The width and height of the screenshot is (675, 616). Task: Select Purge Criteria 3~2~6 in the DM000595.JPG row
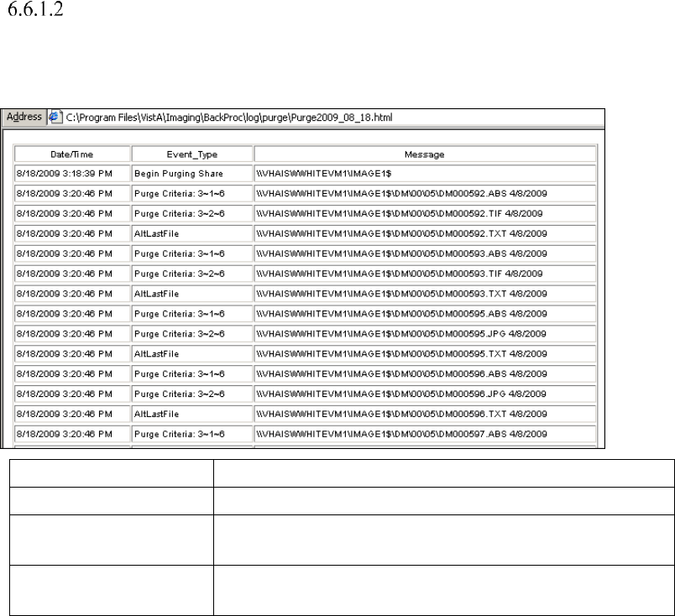click(192, 334)
